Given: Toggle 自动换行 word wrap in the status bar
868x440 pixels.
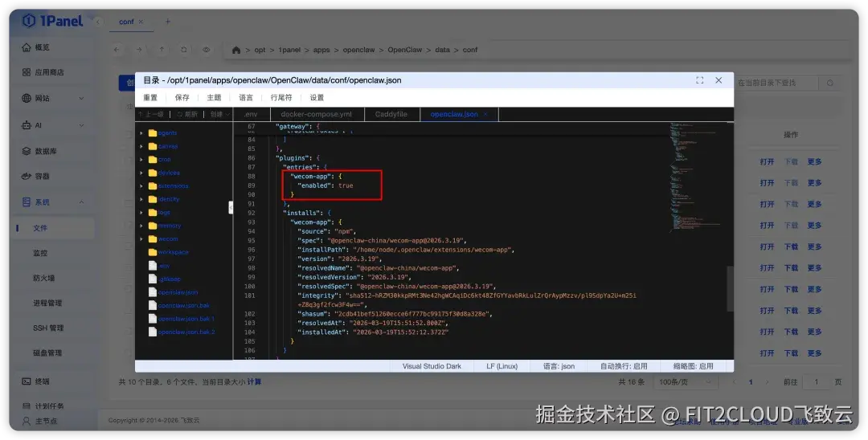Looking at the screenshot, I should coord(624,366).
